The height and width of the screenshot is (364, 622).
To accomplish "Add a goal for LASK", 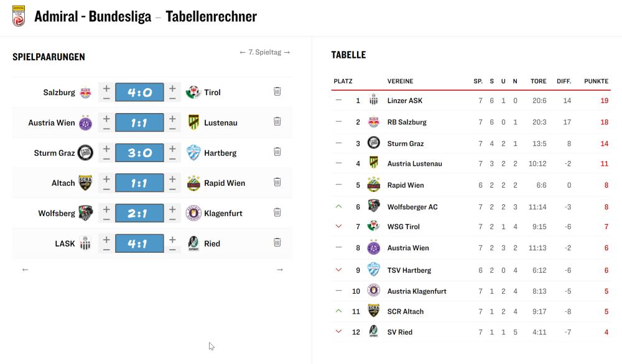I will 106,239.
